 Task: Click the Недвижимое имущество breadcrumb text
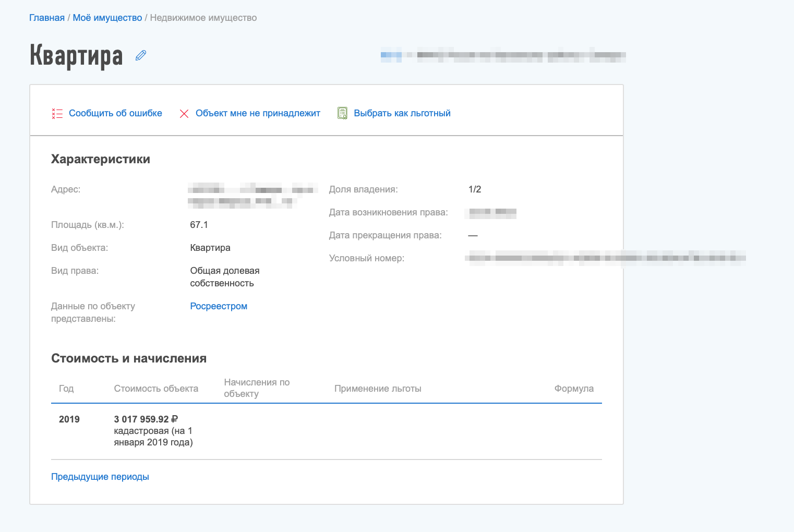[x=203, y=18]
